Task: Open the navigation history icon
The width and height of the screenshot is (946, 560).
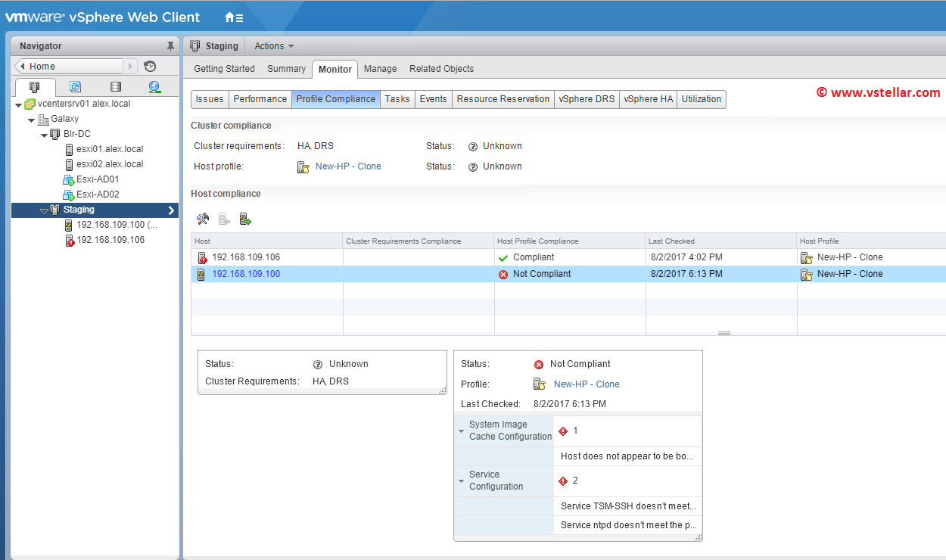Action: pos(150,67)
